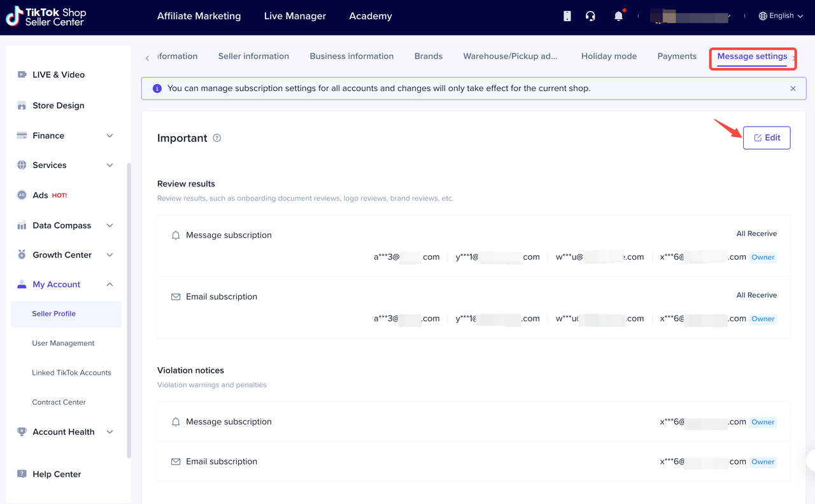815x504 pixels.
Task: Click the Edit button for Important
Action: [767, 137]
